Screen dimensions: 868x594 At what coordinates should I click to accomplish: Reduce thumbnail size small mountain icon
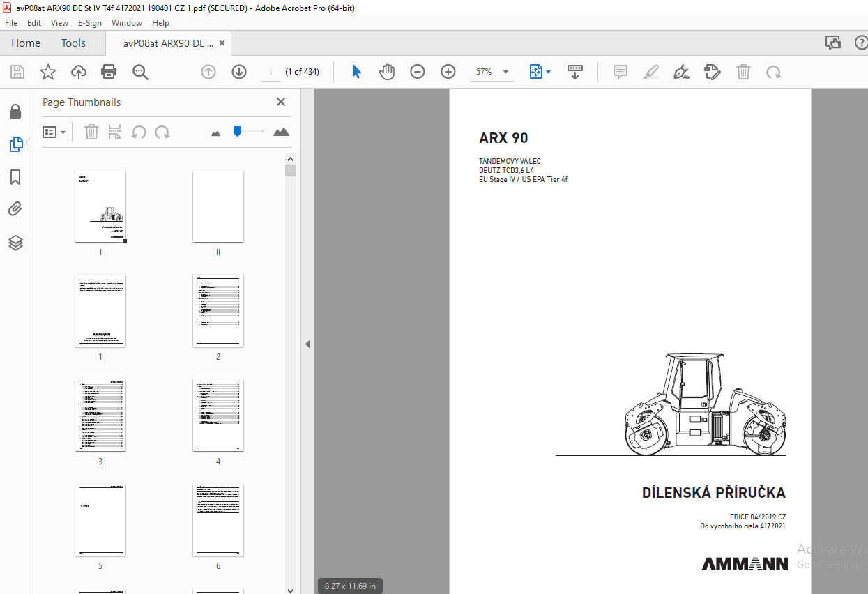[215, 132]
